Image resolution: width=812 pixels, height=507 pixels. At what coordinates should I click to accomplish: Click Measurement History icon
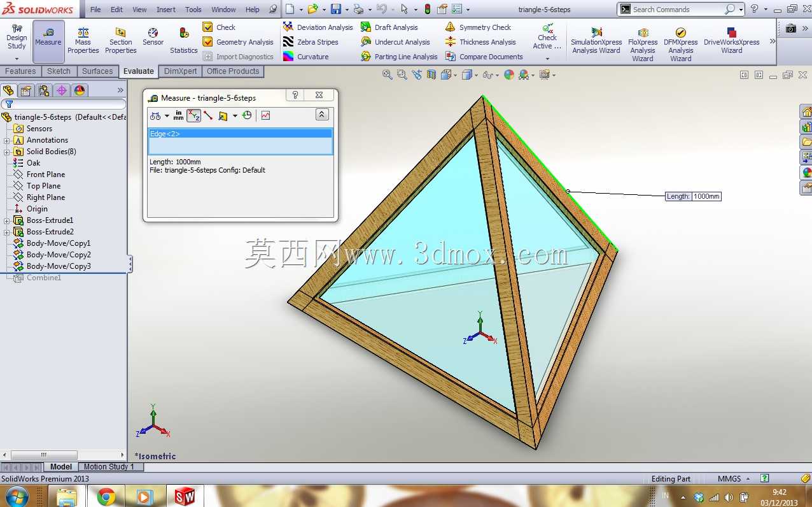coord(247,115)
